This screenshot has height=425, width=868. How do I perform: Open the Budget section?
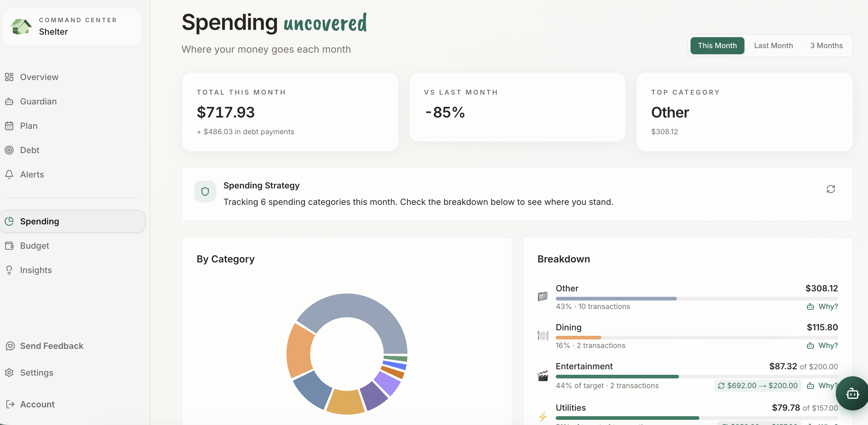click(34, 246)
